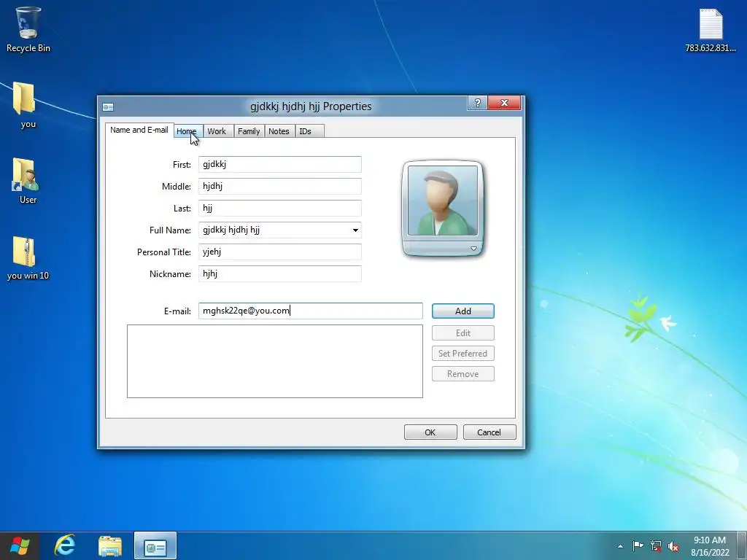Viewport: 747px width, 560px height.
Task: Open the taskbar clock and date
Action: coord(710,545)
